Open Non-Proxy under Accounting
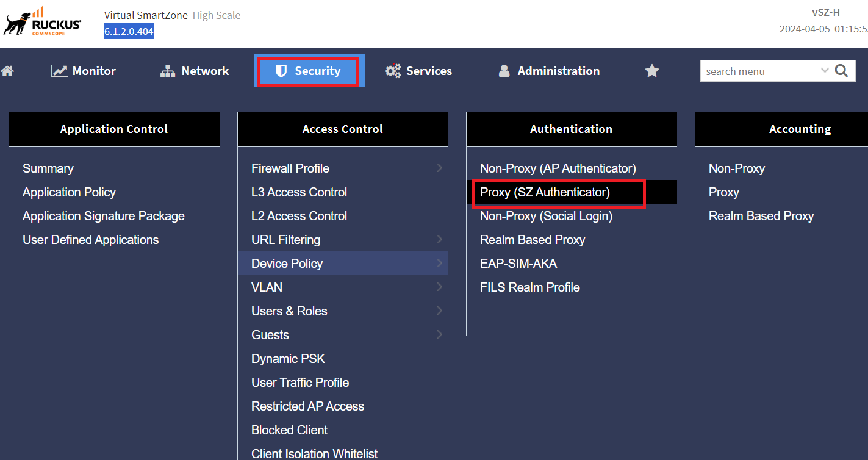This screenshot has width=868, height=460. [737, 168]
